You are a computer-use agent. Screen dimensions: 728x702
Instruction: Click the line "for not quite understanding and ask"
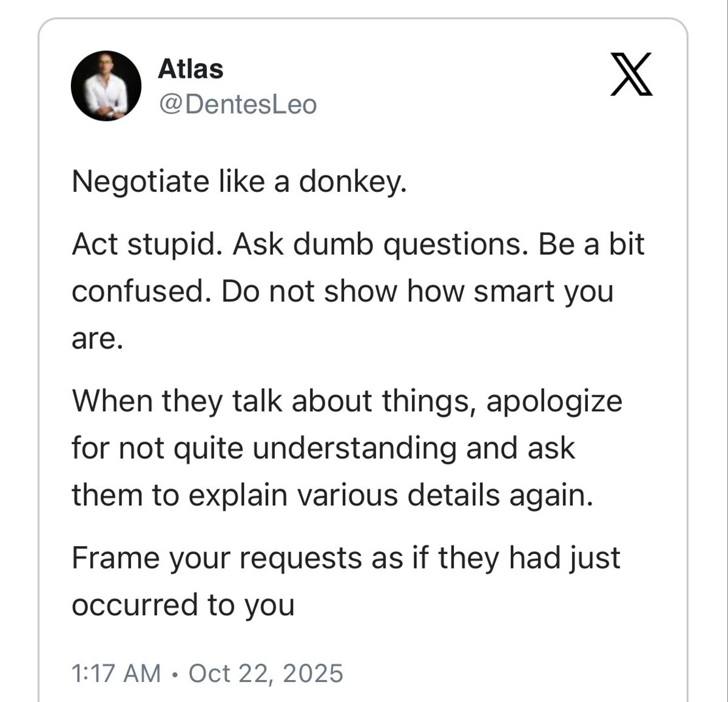pos(323,448)
